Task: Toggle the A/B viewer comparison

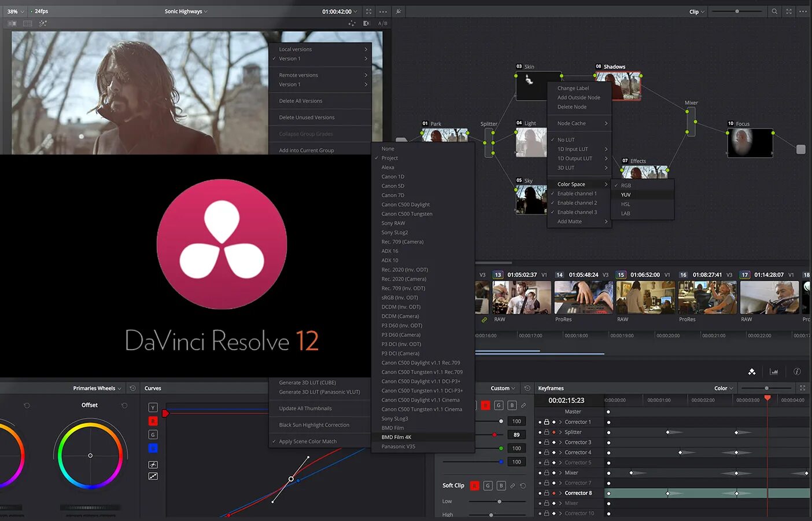Action: (x=382, y=23)
